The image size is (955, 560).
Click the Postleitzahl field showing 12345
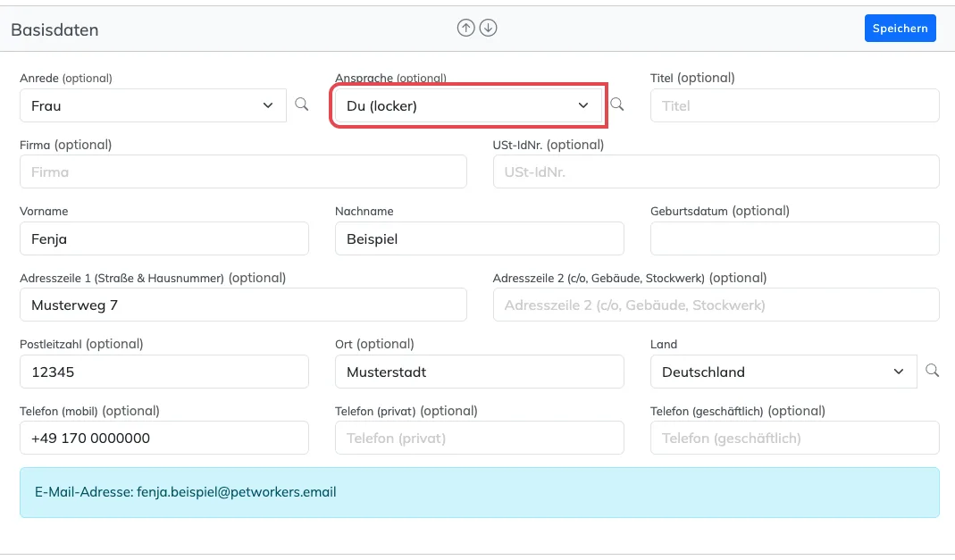click(163, 372)
